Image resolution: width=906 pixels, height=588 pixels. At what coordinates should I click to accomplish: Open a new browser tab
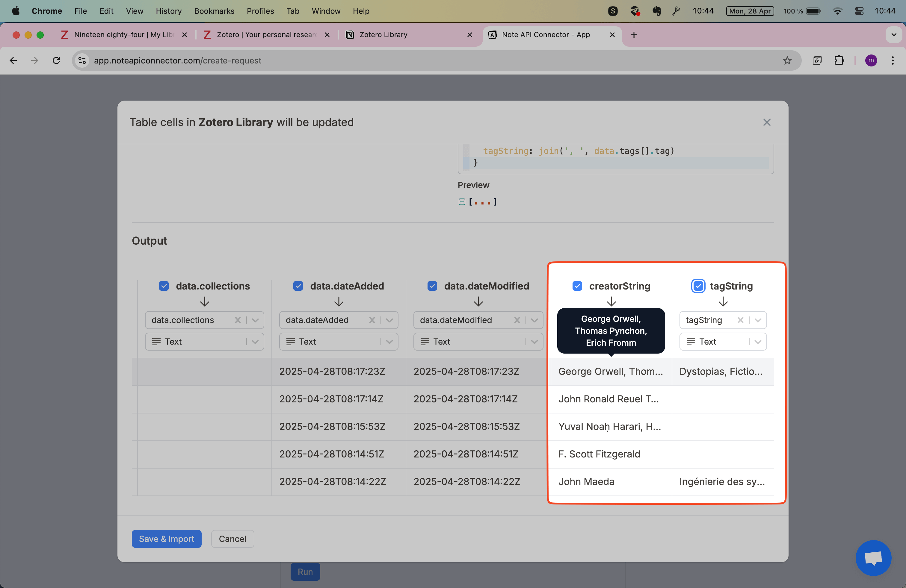pyautogui.click(x=633, y=35)
